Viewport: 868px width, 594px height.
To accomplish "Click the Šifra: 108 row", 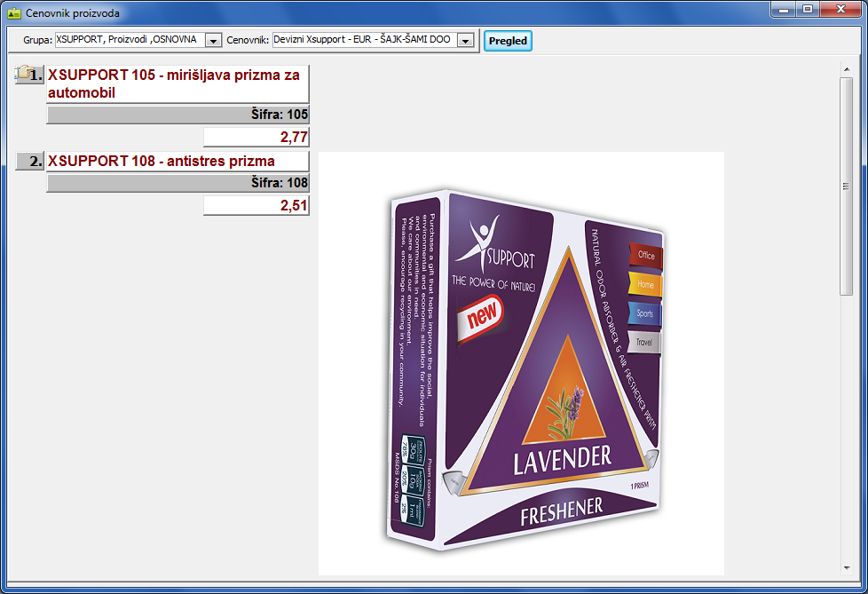I will [x=178, y=183].
